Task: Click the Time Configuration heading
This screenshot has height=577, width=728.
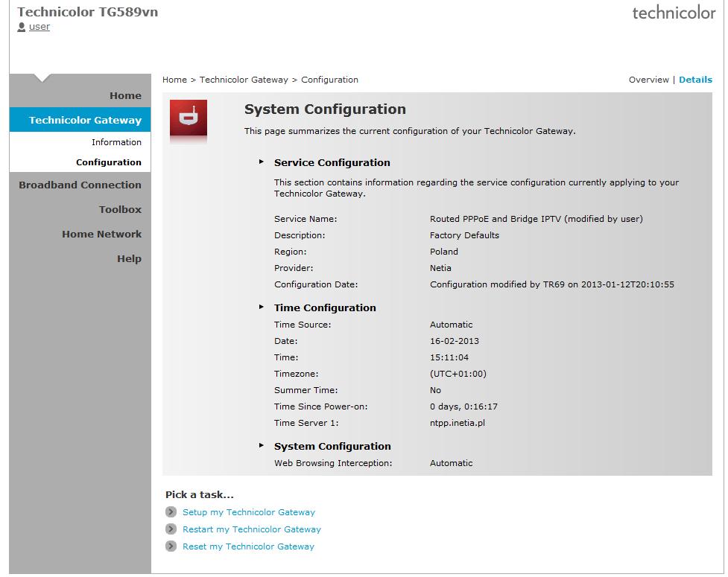Action: (x=325, y=308)
